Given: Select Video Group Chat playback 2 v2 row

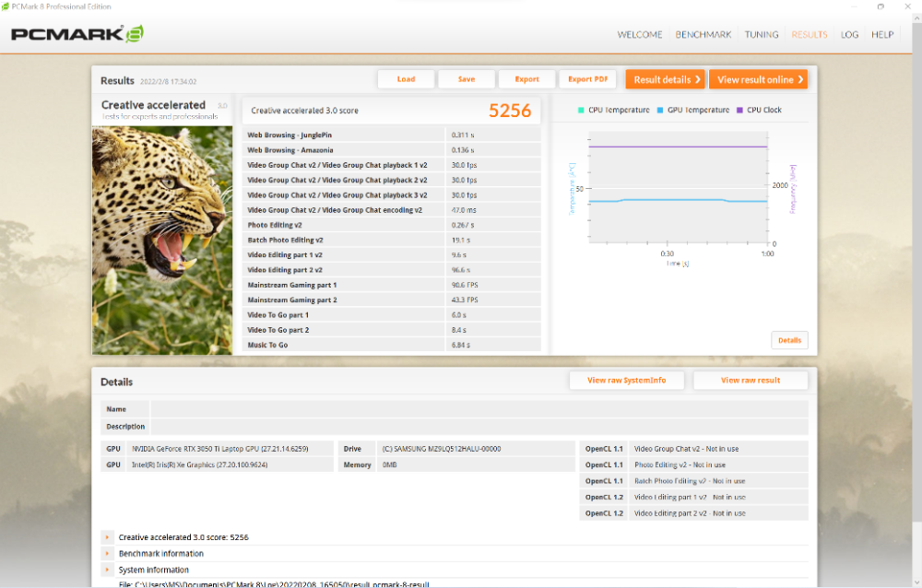Looking at the screenshot, I should (x=392, y=180).
